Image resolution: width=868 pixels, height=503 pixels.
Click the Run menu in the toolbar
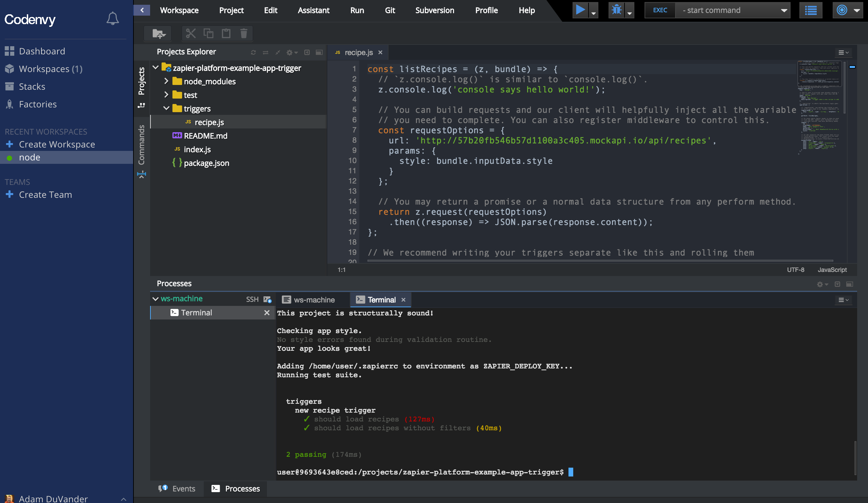pos(357,10)
